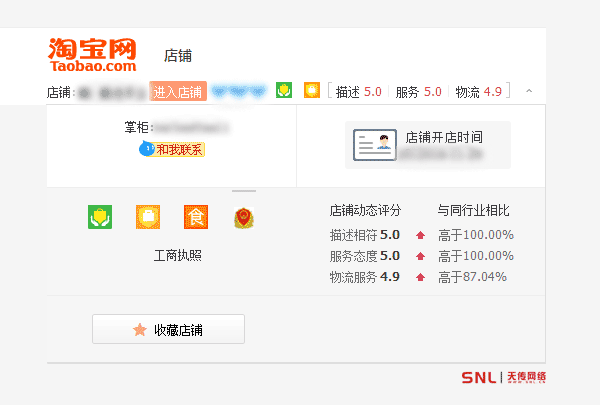The width and height of the screenshot is (600, 405).
Task: Click red up arrow beside 服务态度
Action: pyautogui.click(x=421, y=256)
